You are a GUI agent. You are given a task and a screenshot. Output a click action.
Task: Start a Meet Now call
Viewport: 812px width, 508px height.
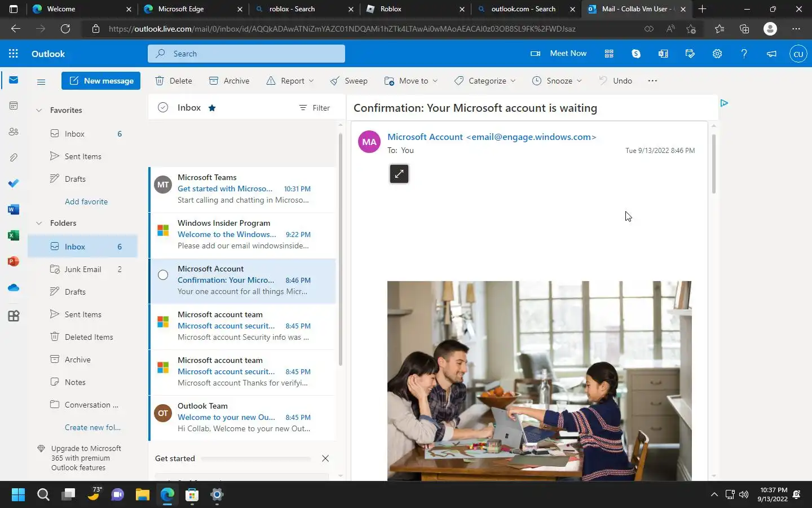point(559,54)
